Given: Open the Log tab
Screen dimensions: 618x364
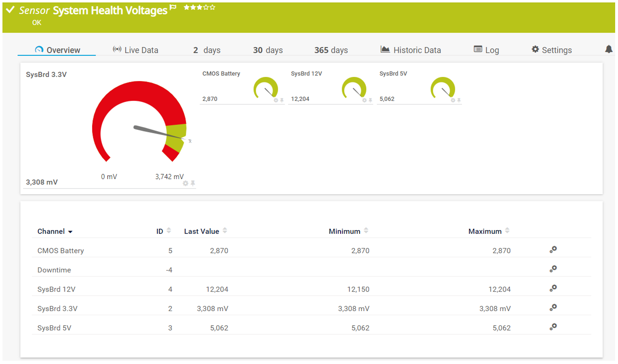Looking at the screenshot, I should (x=486, y=50).
